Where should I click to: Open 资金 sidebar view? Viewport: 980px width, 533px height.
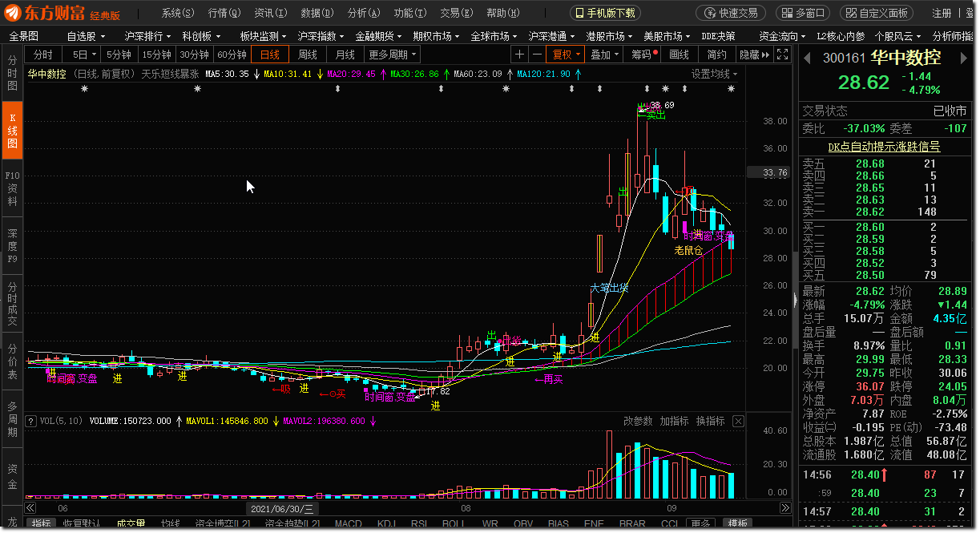coord(12,476)
